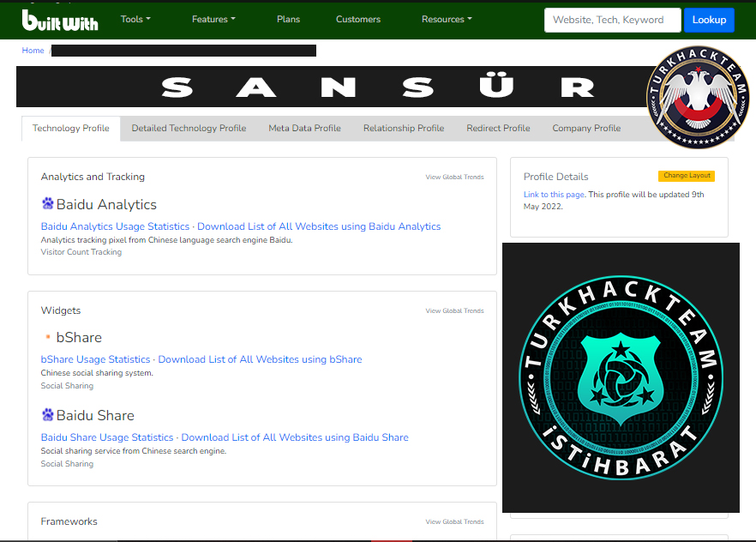Click the Baidu Share paw icon

[47, 415]
